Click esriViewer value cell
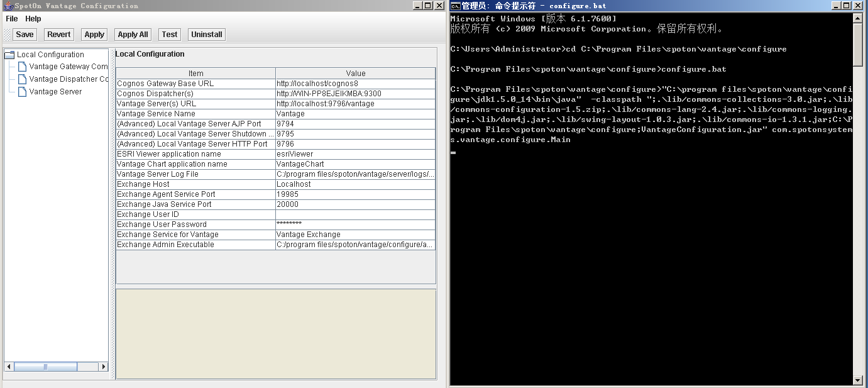Image resolution: width=868 pixels, height=388 pixels. 356,154
